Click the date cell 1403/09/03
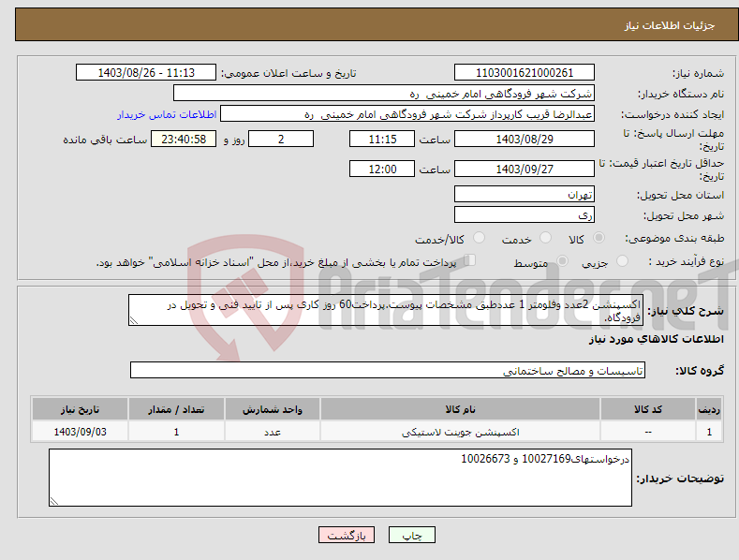The width and height of the screenshot is (739, 560). (81, 432)
